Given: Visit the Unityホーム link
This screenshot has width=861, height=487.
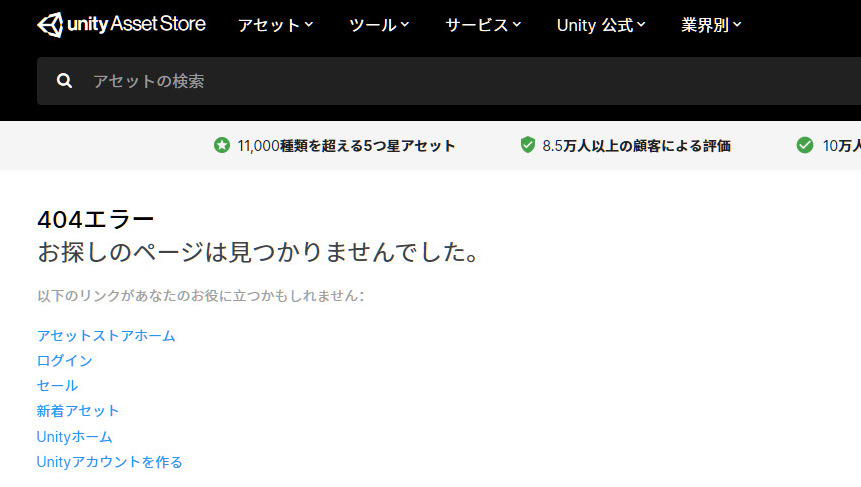Looking at the screenshot, I should [74, 436].
